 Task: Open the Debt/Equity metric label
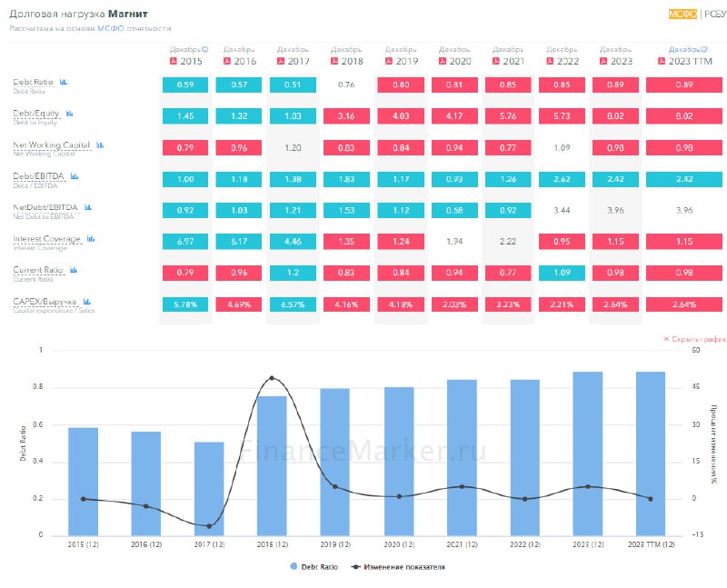(x=36, y=114)
